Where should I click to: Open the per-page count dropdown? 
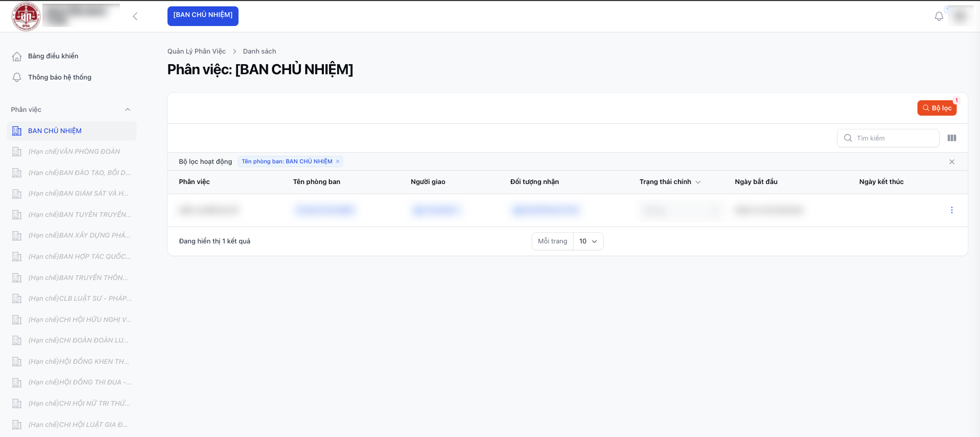[x=588, y=241]
